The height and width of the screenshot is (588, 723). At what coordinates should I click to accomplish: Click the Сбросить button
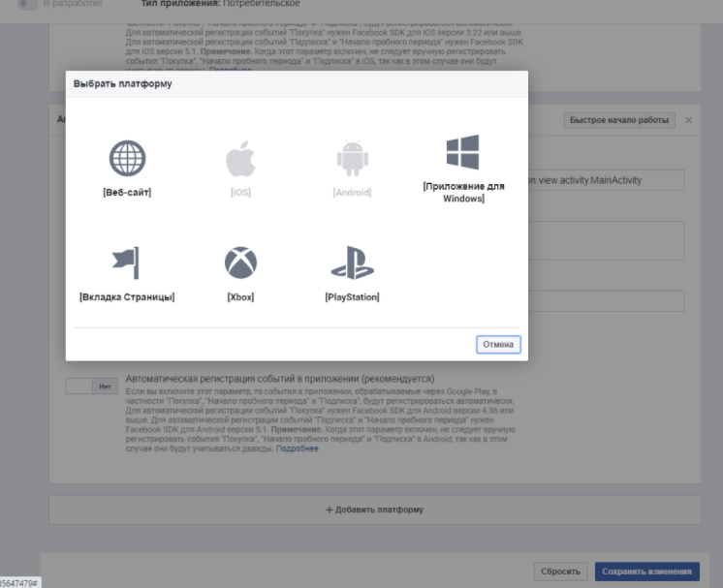pyautogui.click(x=561, y=572)
